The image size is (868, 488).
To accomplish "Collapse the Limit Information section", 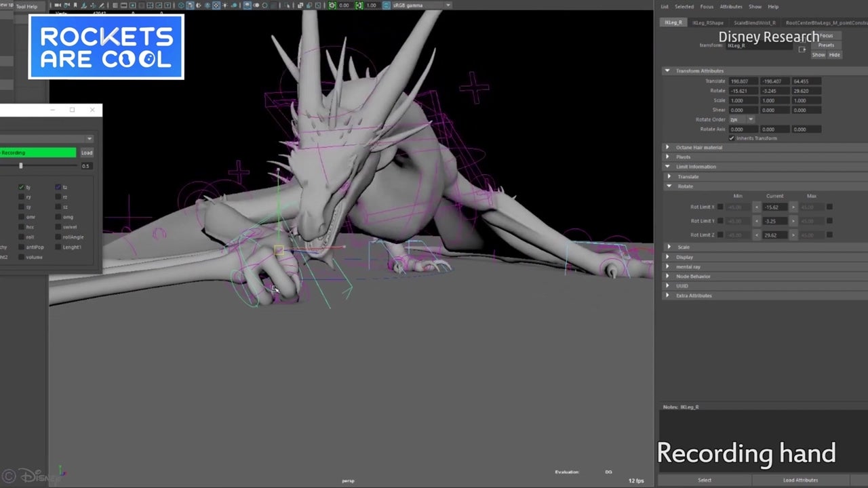I will coord(667,166).
